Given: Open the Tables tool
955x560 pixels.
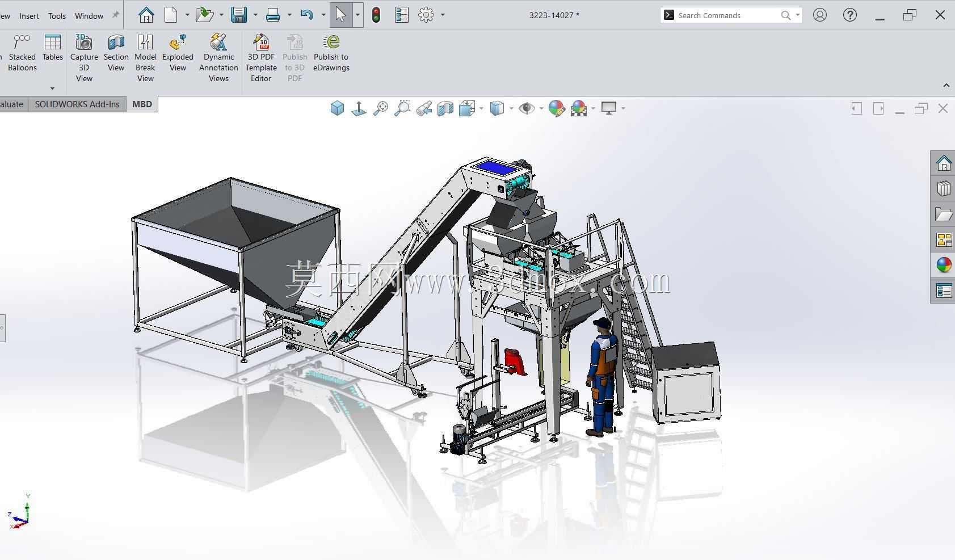Looking at the screenshot, I should pos(52,48).
